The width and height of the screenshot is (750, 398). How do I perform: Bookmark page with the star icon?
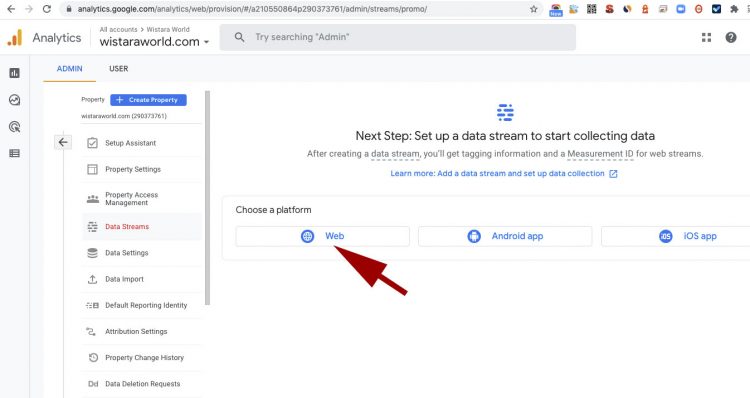pyautogui.click(x=534, y=9)
